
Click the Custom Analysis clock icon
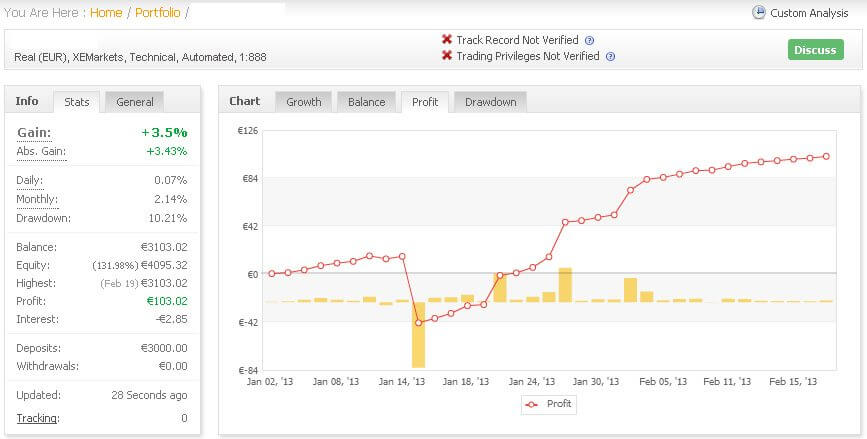click(x=759, y=13)
